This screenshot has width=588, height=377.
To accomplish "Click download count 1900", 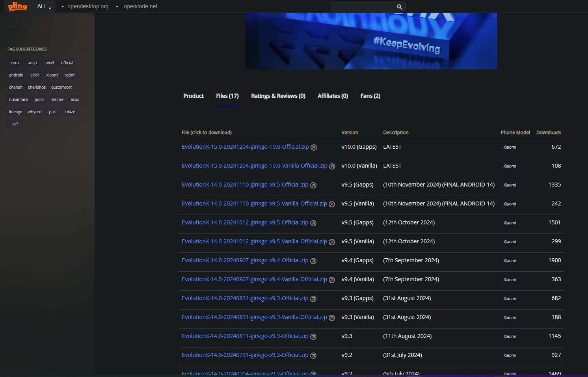I will [x=555, y=260].
